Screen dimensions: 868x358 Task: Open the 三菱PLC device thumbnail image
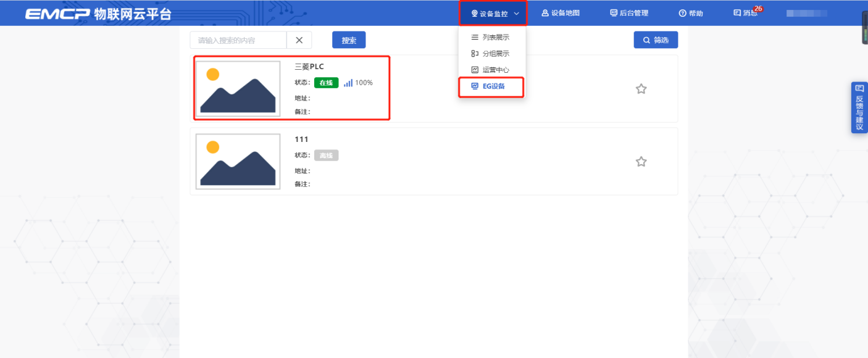click(238, 88)
